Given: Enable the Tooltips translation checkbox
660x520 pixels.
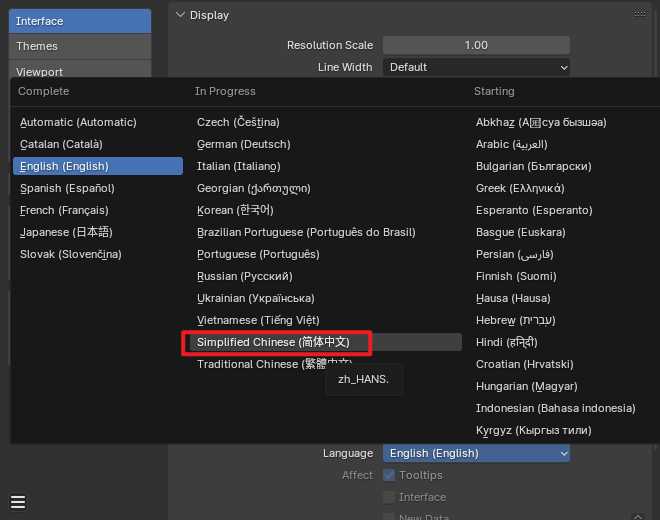Looking at the screenshot, I should pyautogui.click(x=390, y=475).
